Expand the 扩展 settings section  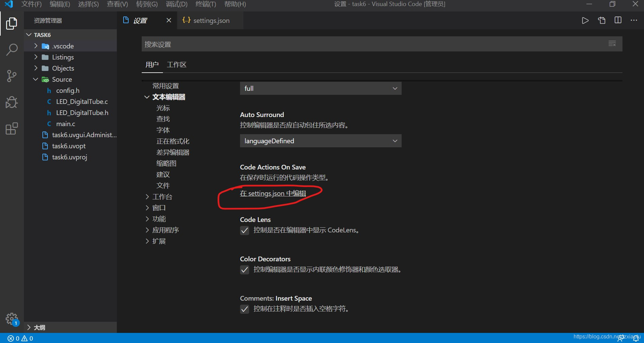[147, 241]
